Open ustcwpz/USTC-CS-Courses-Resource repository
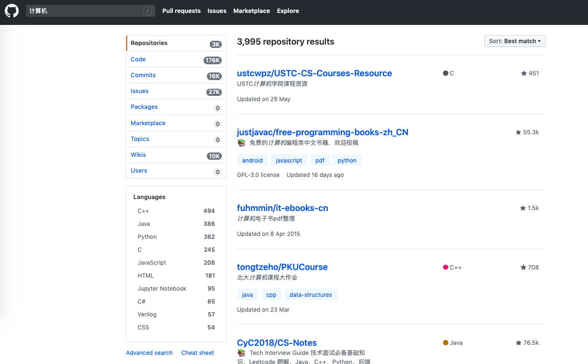The width and height of the screenshot is (588, 364). click(314, 73)
